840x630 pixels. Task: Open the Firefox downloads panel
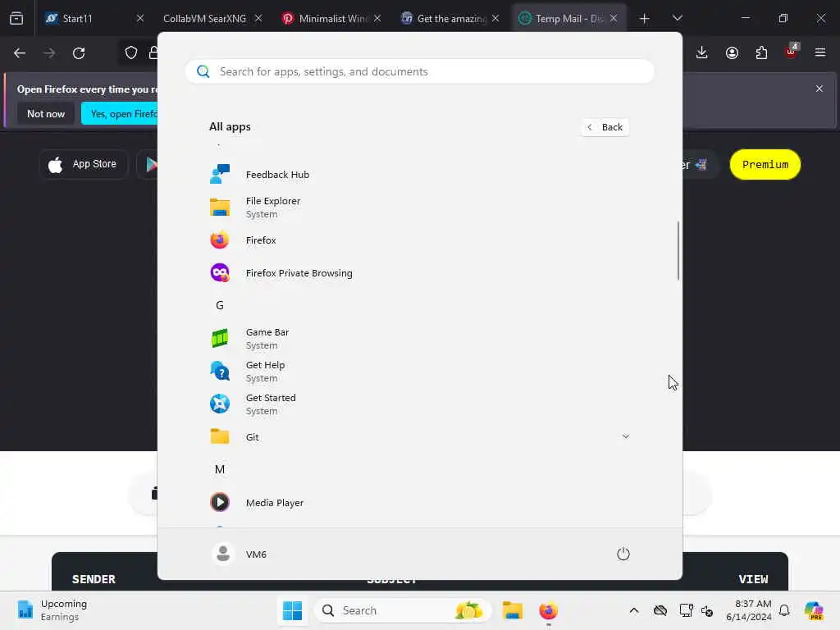tap(702, 52)
